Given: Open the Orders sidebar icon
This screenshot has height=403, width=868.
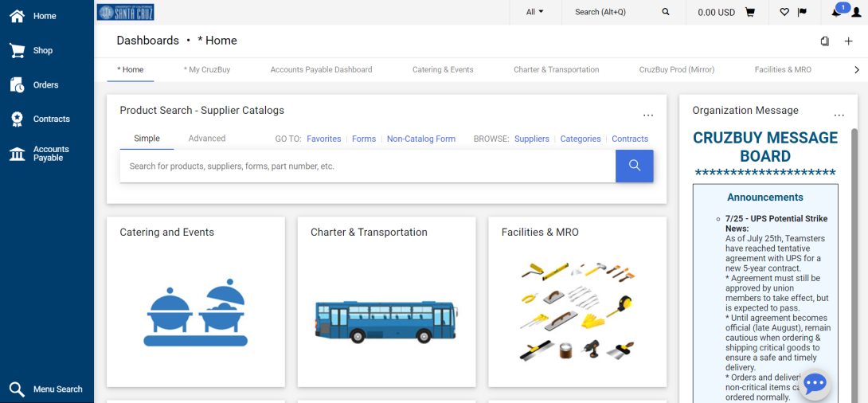Looking at the screenshot, I should (x=18, y=84).
